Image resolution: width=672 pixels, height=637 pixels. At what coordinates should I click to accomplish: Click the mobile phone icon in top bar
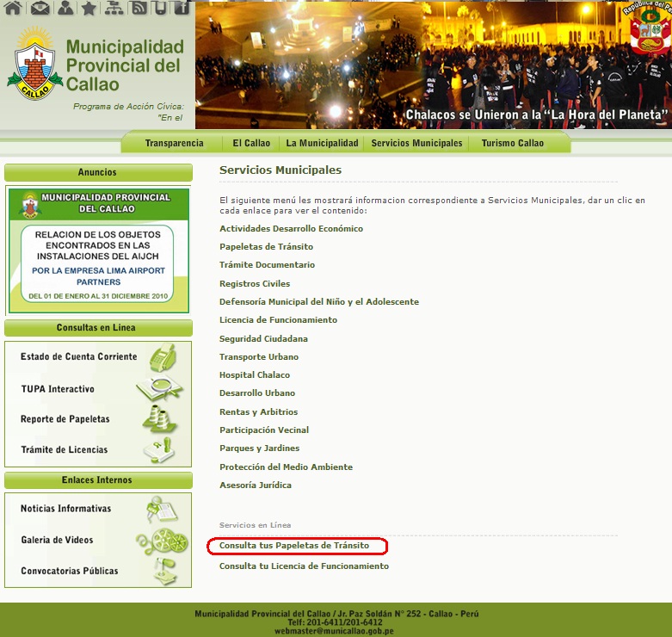(x=160, y=9)
